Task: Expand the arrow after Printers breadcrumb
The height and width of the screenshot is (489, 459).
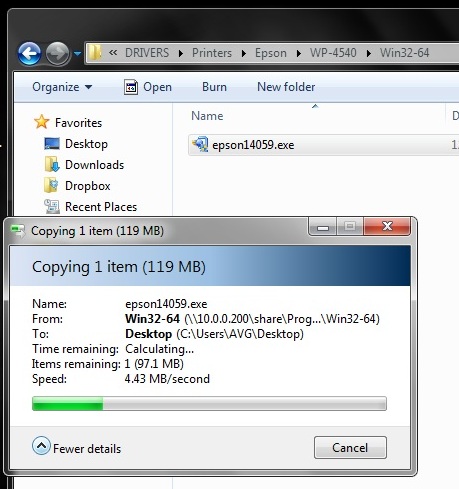Action: [x=244, y=53]
